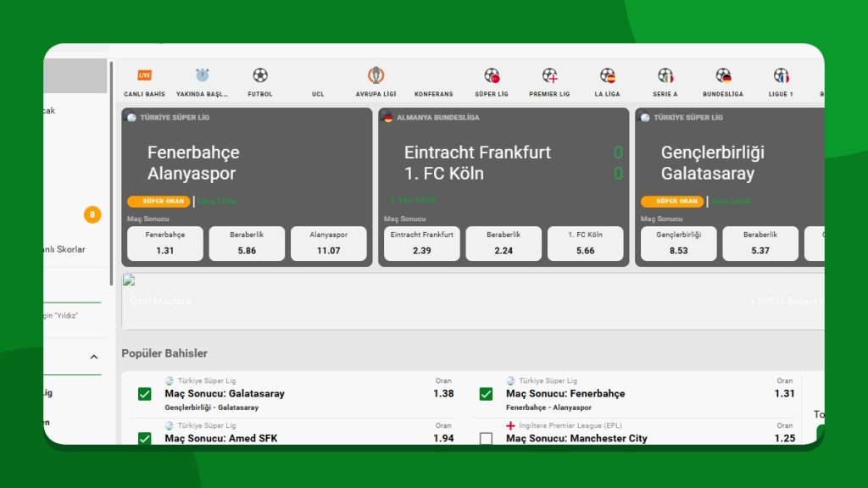Select the Ligue 1 France ball icon
This screenshot has width=868, height=488.
tap(781, 75)
